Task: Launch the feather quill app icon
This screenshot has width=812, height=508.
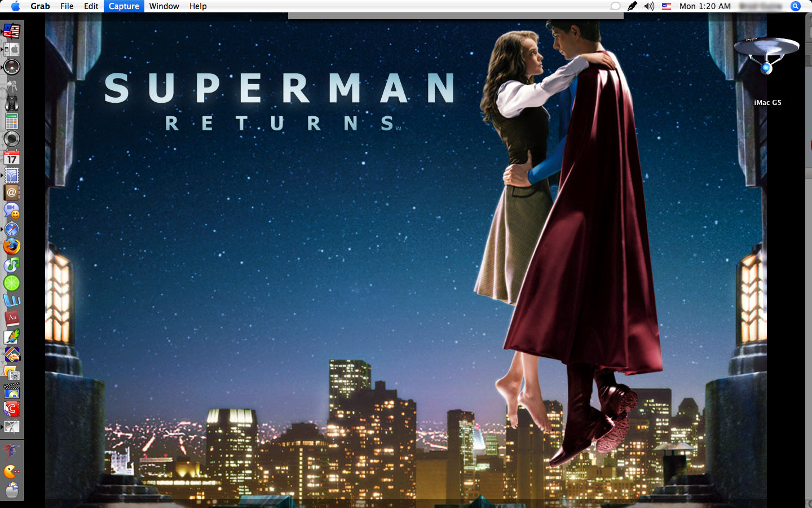Action: (12, 337)
